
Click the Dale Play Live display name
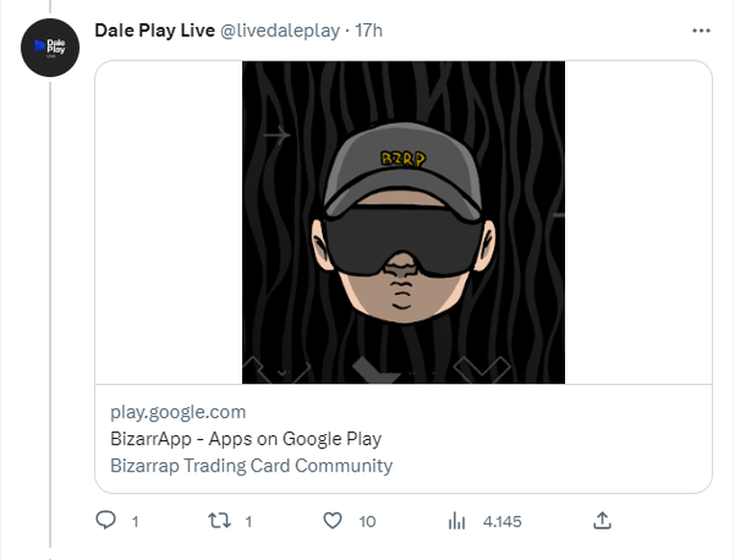[x=155, y=30]
